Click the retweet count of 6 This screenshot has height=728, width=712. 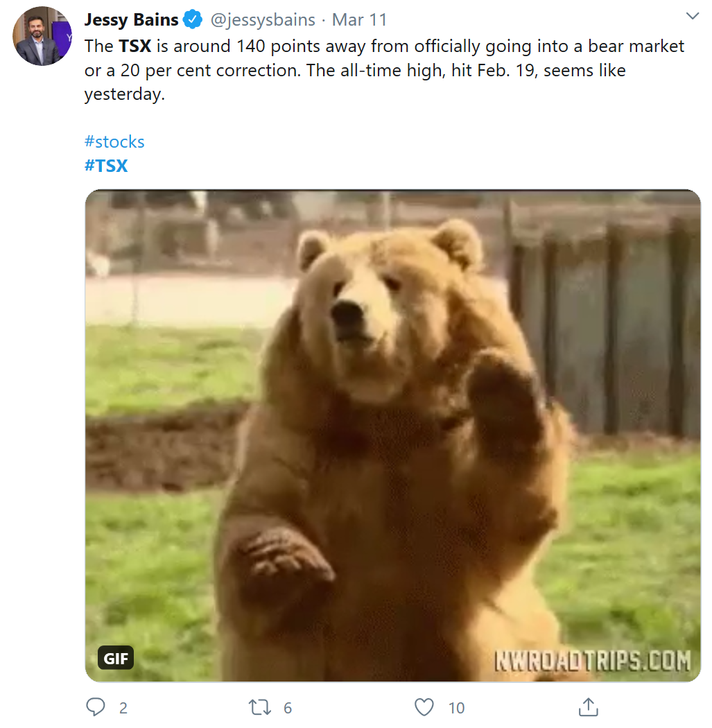point(288,708)
